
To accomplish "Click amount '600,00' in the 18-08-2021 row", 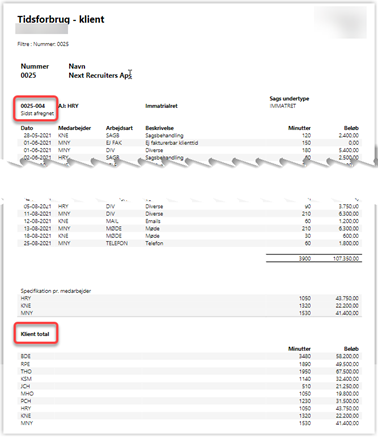I will (351, 236).
